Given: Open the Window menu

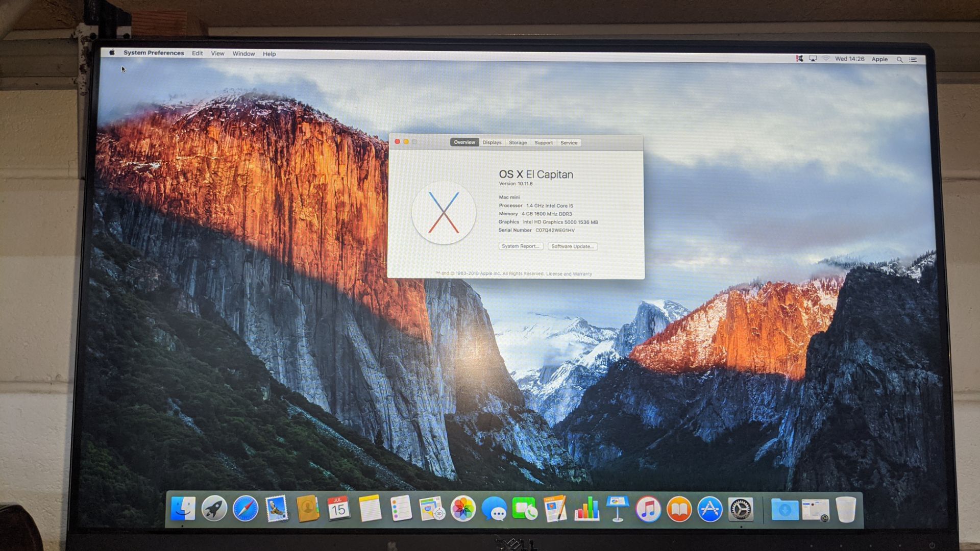Looking at the screenshot, I should coord(243,54).
